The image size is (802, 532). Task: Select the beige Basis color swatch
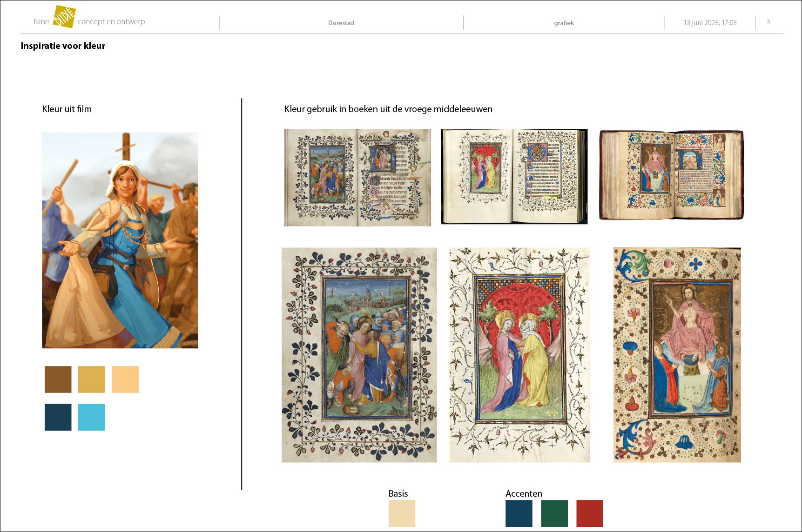[402, 513]
